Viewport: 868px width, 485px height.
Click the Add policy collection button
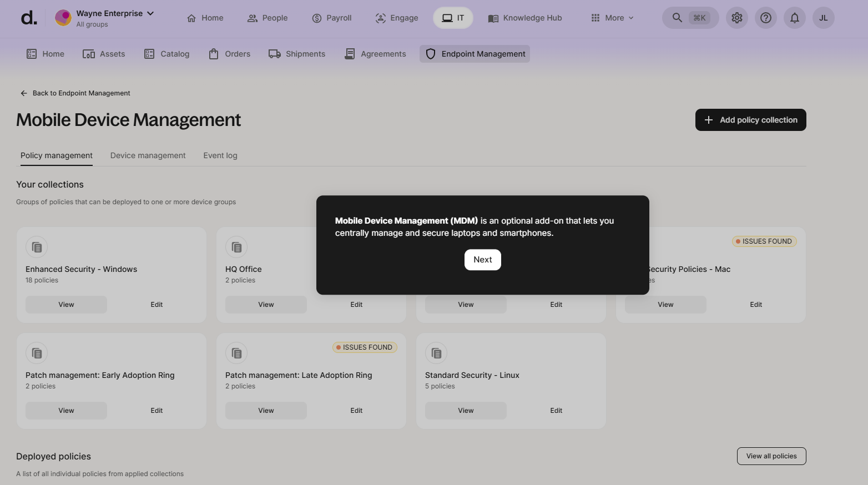click(x=750, y=120)
